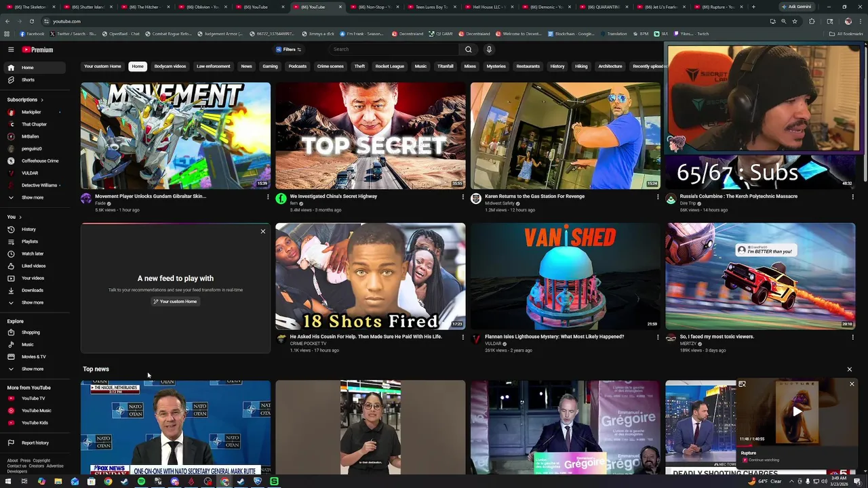This screenshot has height=488, width=868.
Task: Play the 18 Shots Fired thumbnail
Action: (x=370, y=276)
